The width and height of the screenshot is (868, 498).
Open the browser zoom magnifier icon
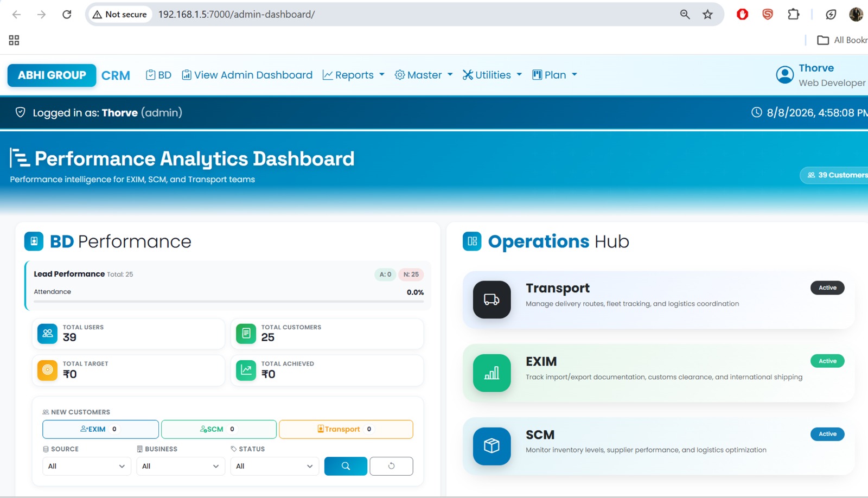[685, 15]
